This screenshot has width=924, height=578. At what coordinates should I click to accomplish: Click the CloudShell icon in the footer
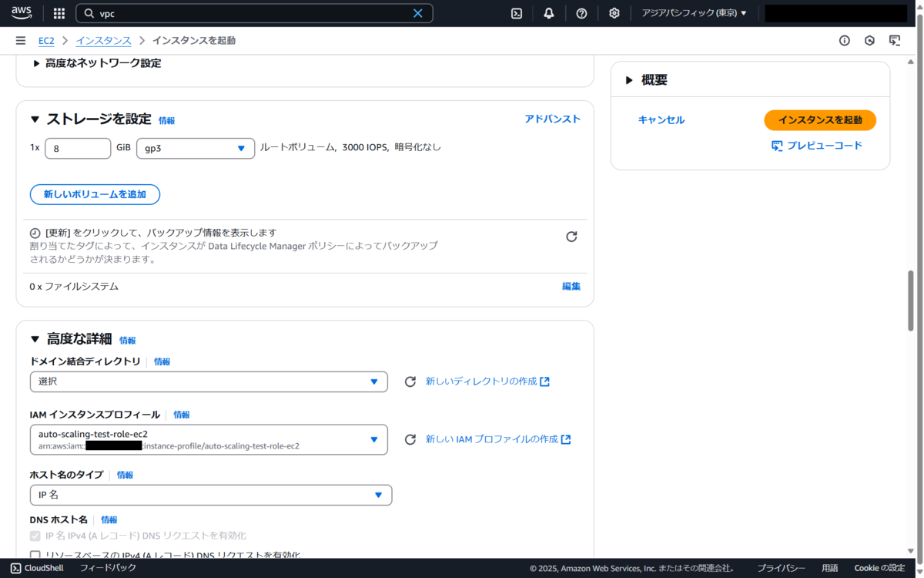[15, 568]
